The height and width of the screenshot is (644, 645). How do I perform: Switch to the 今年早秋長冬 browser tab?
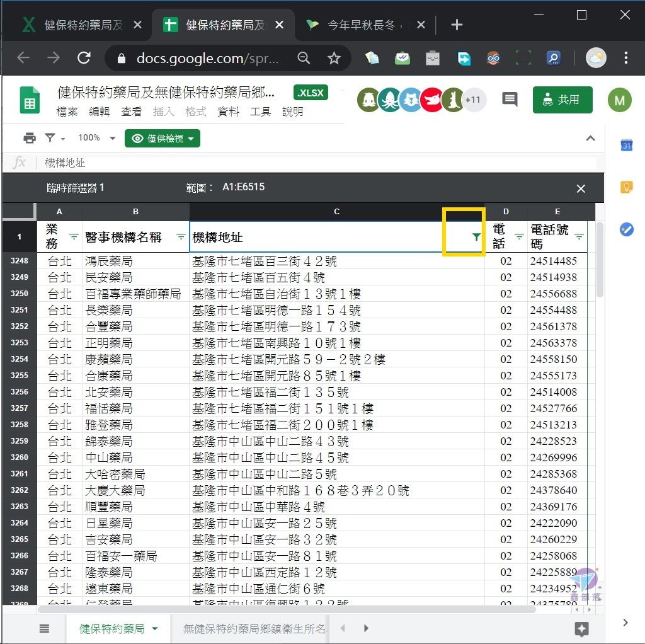click(365, 25)
